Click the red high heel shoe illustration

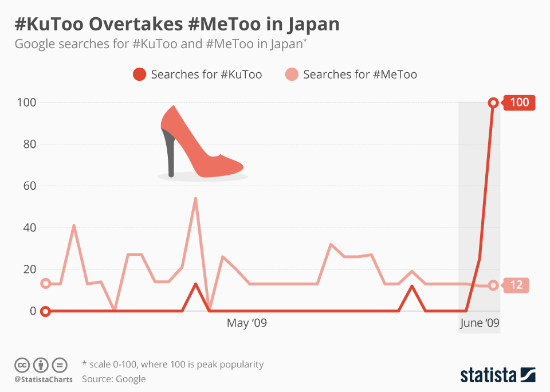pyautogui.click(x=202, y=143)
